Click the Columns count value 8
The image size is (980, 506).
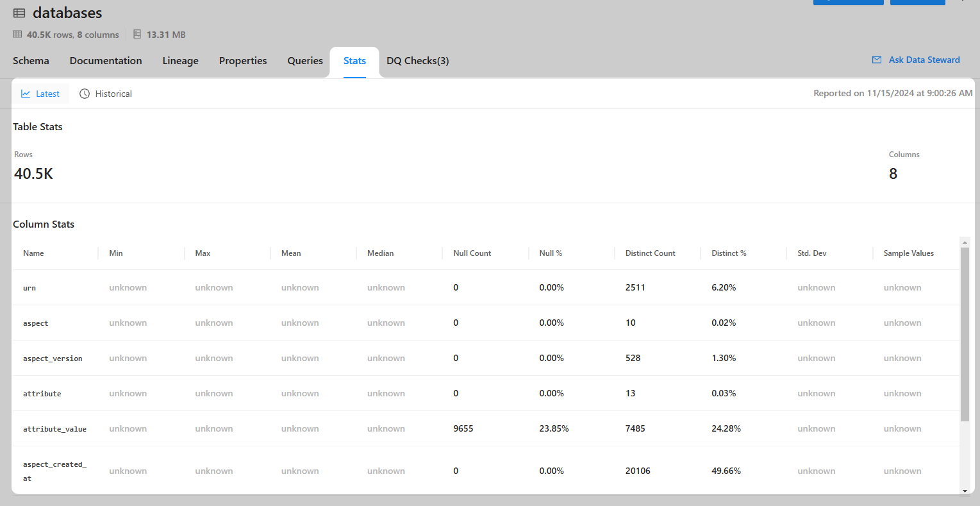pyautogui.click(x=893, y=174)
